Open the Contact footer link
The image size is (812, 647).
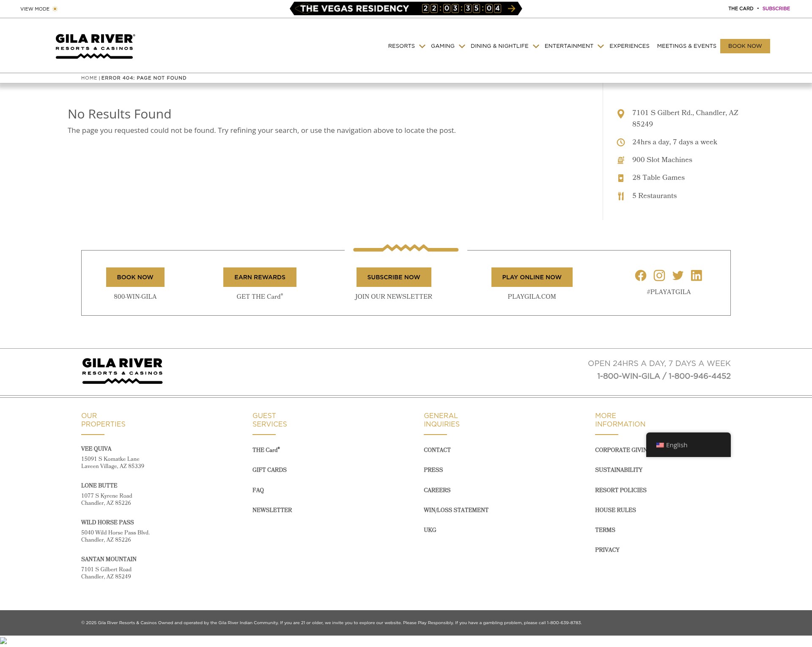pyautogui.click(x=437, y=450)
